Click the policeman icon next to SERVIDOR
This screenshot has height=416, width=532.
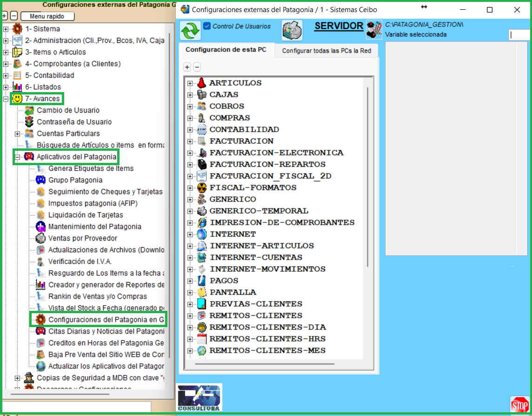pos(374,30)
